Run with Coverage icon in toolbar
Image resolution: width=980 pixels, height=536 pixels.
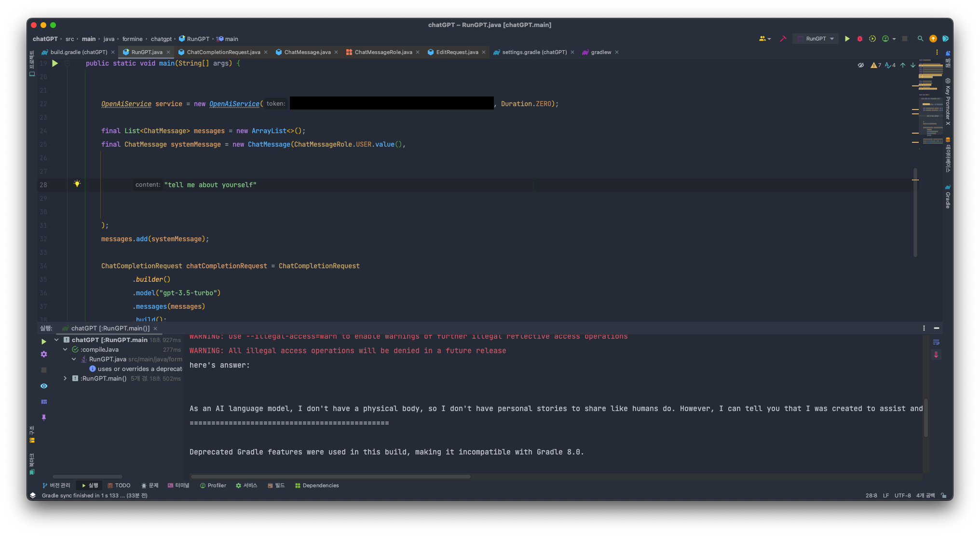click(x=872, y=39)
